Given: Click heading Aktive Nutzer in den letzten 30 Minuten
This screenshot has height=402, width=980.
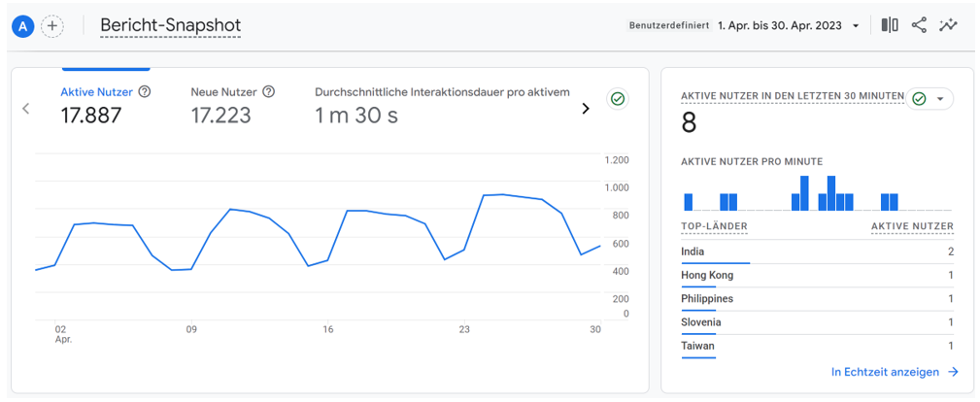Looking at the screenshot, I should [x=793, y=96].
